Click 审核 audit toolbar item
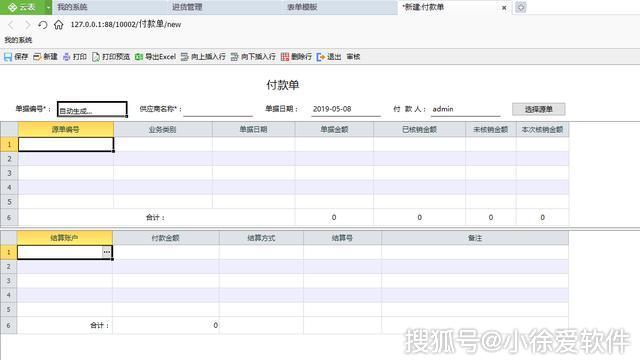640x360 pixels. 353,57
